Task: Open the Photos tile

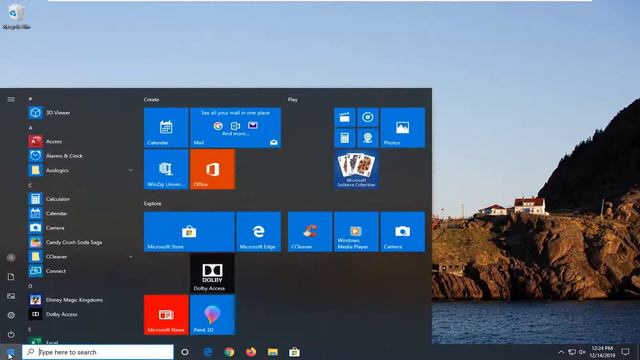Action: coord(402,127)
